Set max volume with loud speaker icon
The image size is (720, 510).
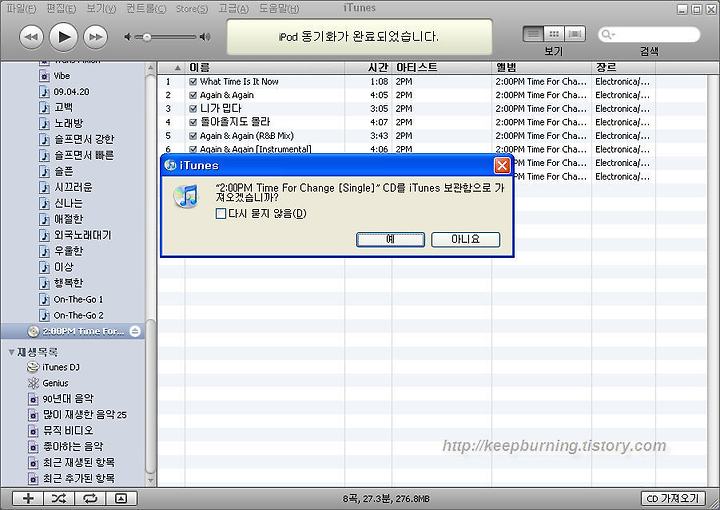coord(205,37)
